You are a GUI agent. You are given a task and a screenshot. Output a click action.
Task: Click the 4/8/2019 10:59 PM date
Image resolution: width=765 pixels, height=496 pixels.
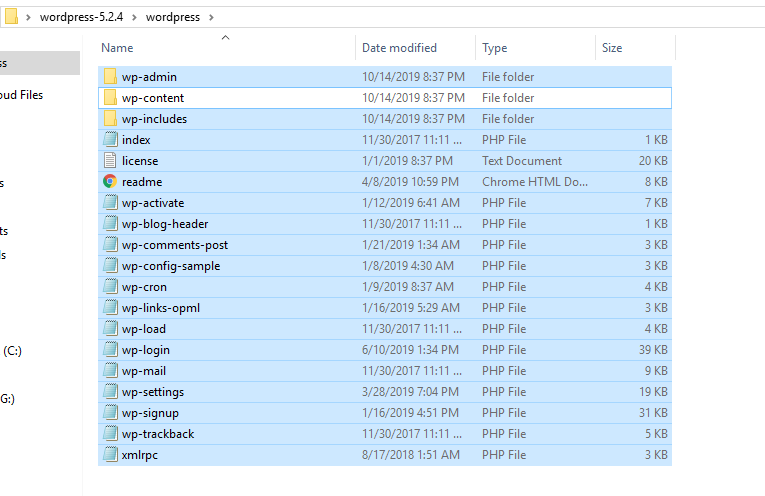point(410,181)
